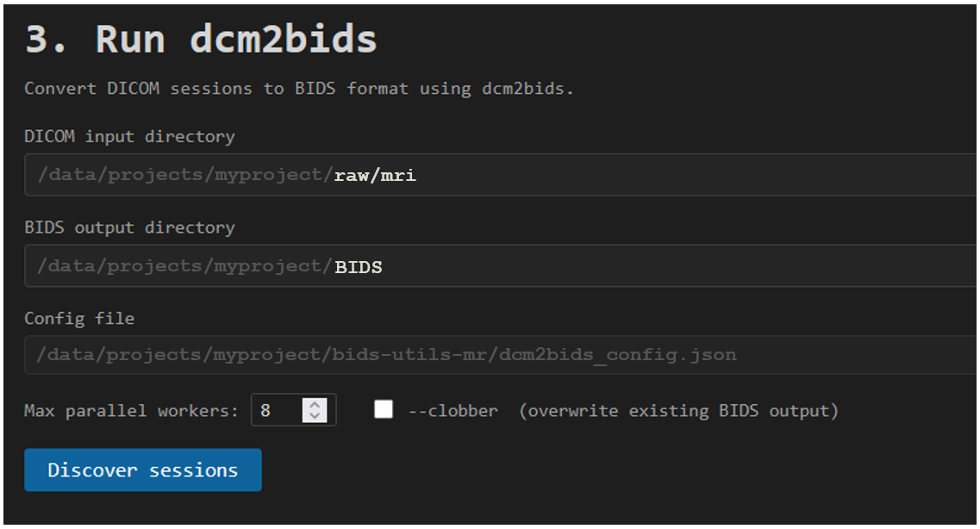Image resolution: width=980 pixels, height=529 pixels.
Task: Focus the DICOM input directory field
Action: (603, 175)
